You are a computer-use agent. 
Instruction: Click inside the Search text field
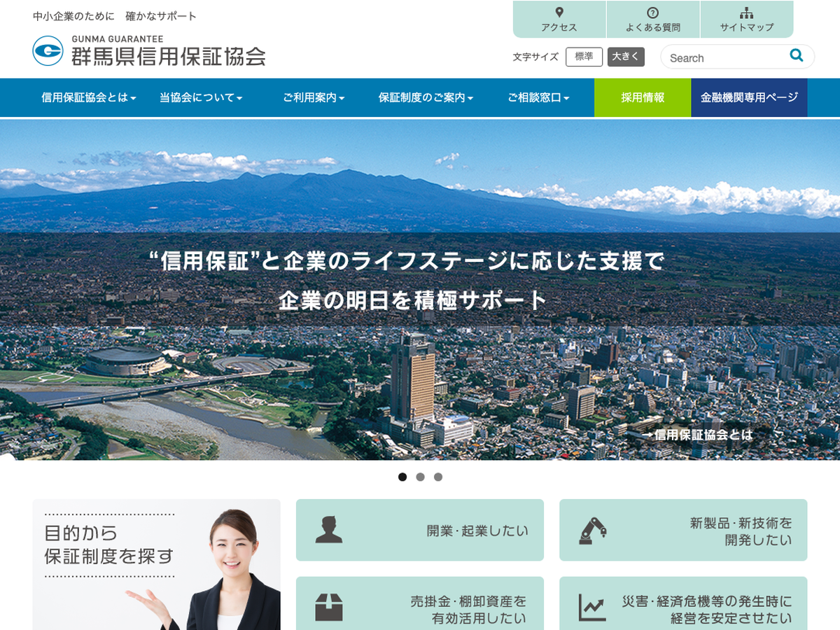coord(724,58)
